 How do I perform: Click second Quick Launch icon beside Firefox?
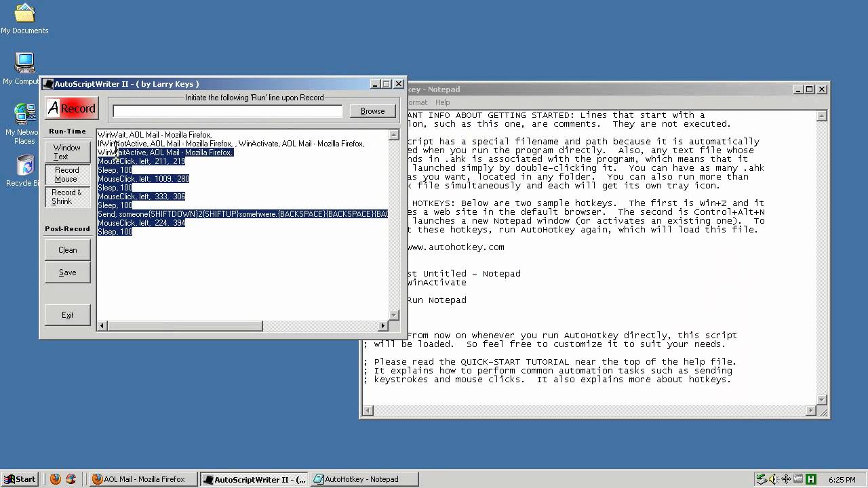(71, 479)
